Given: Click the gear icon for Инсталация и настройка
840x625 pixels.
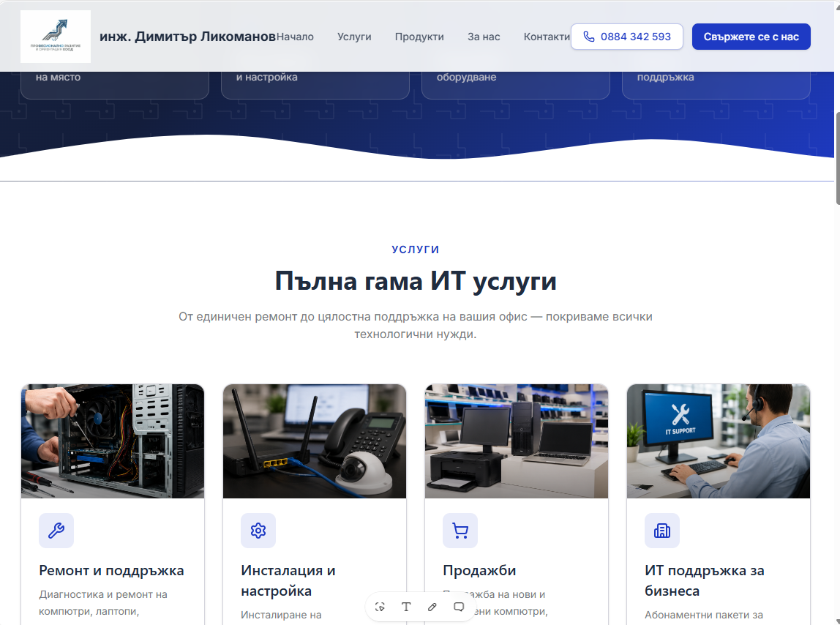Looking at the screenshot, I should 258,531.
